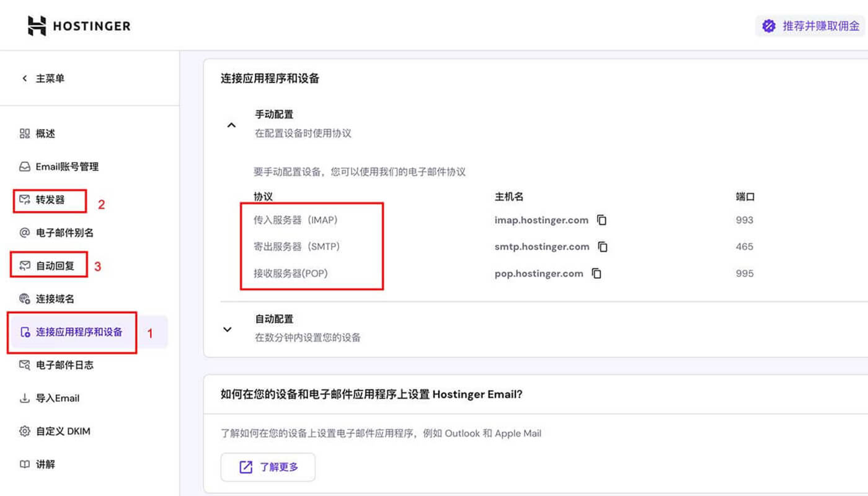Click port value 995

pos(744,273)
